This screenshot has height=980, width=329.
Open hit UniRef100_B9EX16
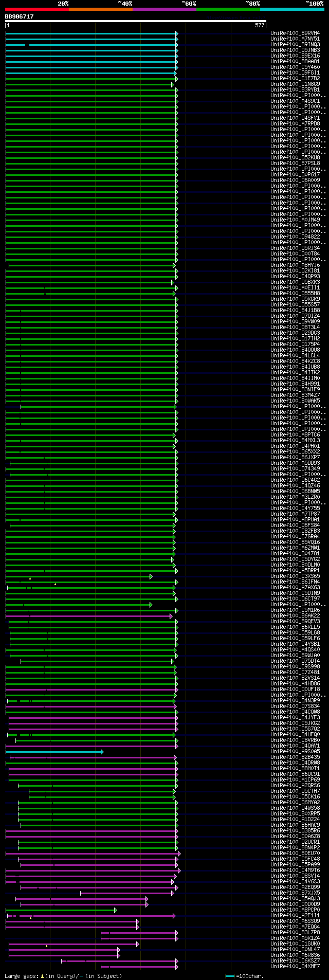pos(295,56)
